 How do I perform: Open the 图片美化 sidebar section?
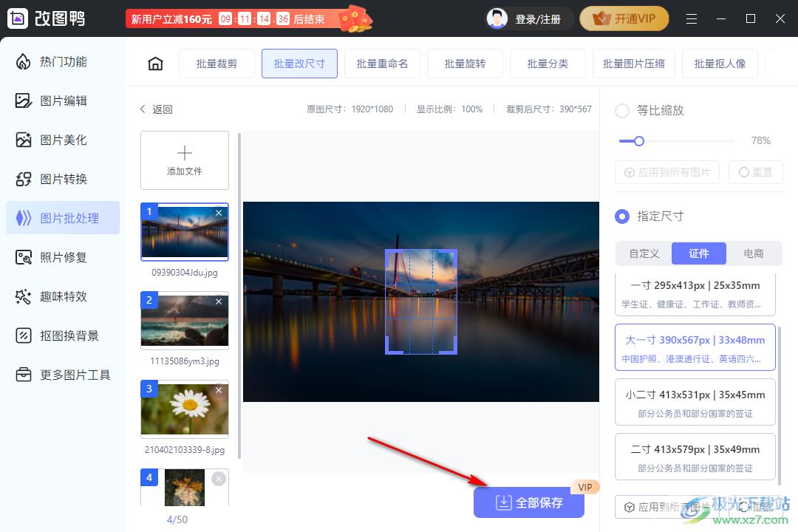coord(63,140)
